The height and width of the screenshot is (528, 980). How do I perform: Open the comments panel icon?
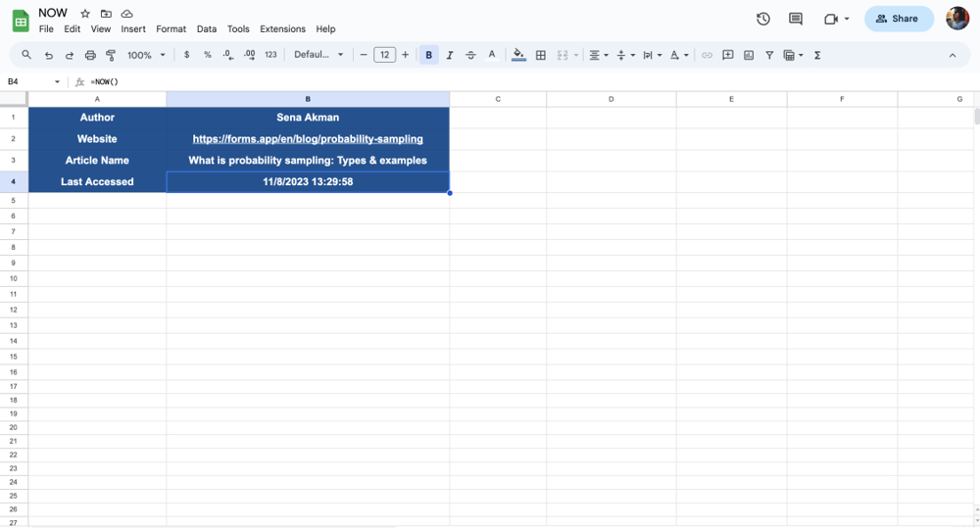(796, 19)
